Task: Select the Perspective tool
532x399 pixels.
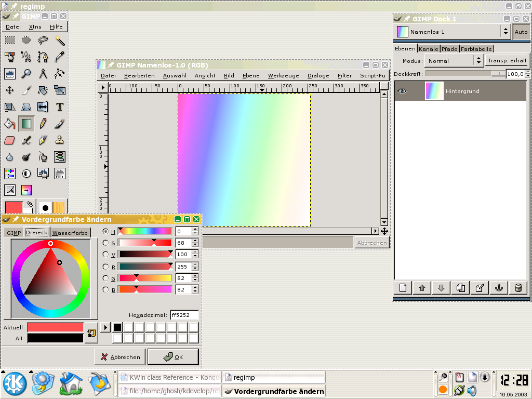Action: (26, 107)
